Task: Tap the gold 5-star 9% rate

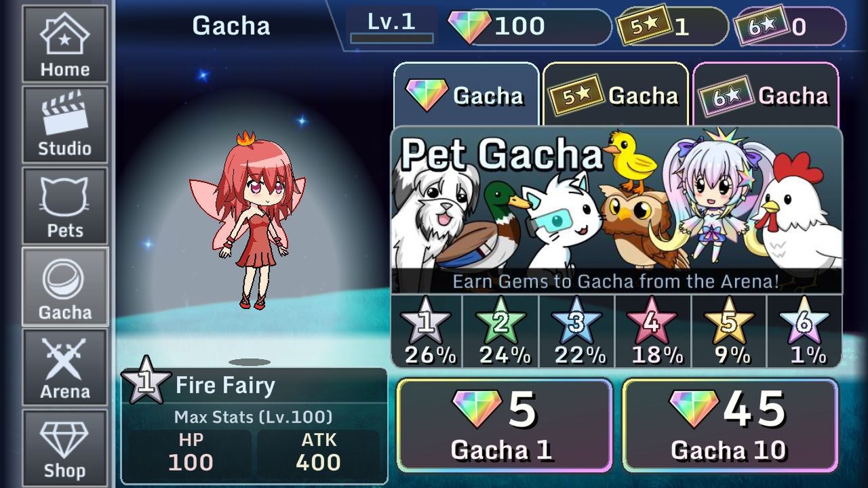Action: click(729, 331)
